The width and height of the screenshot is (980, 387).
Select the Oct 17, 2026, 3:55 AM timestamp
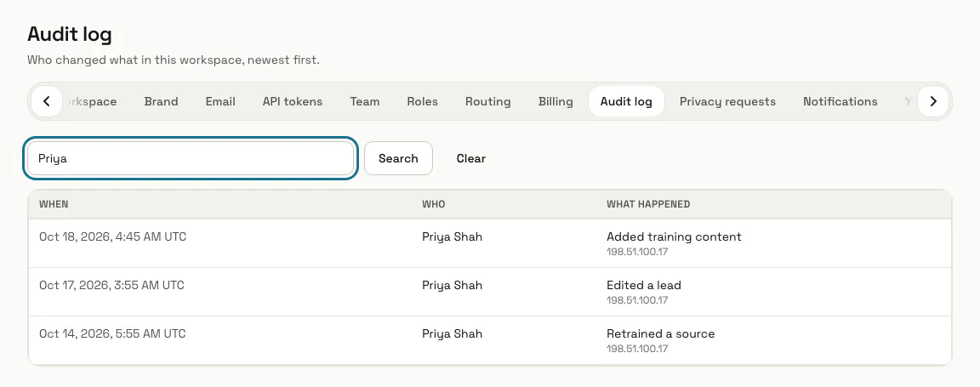tap(111, 285)
